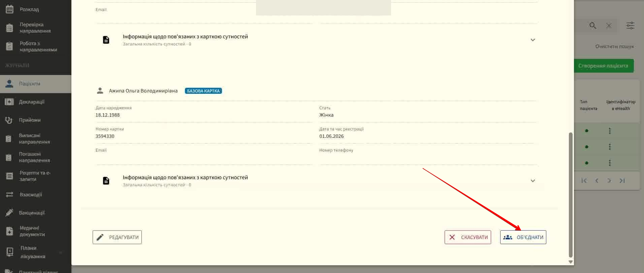Viewport: 644px width, 273px height.
Task: Expand related entities under Ажипа Ольга Володимирівна
Action: pyautogui.click(x=533, y=181)
